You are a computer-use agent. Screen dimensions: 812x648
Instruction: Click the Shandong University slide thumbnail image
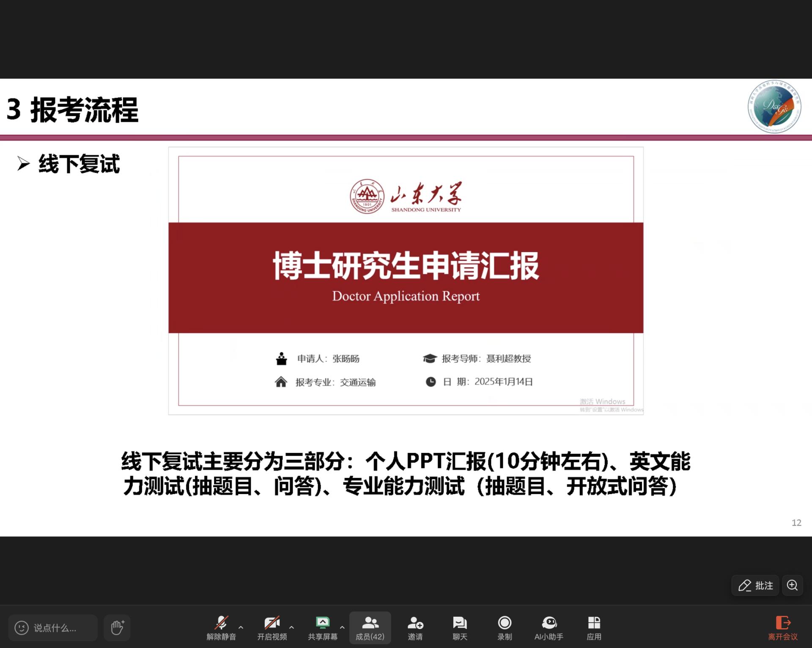406,281
